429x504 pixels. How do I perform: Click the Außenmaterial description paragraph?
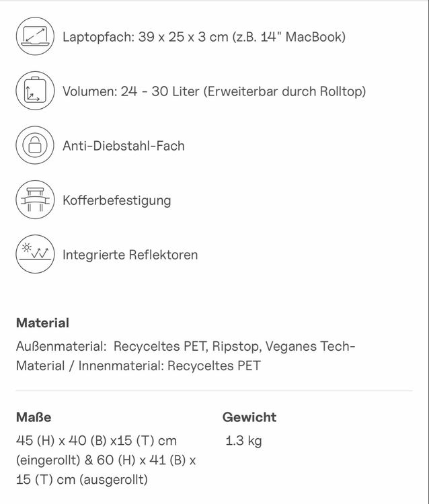186,356
